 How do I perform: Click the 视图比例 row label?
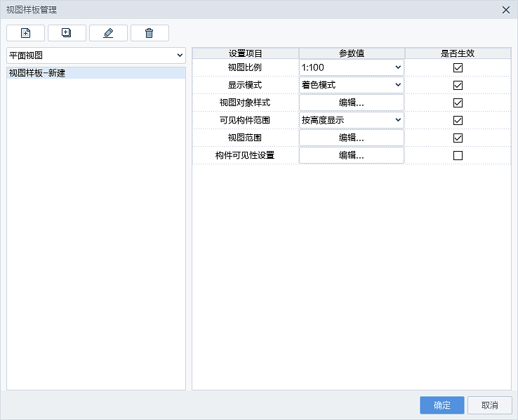coord(245,67)
